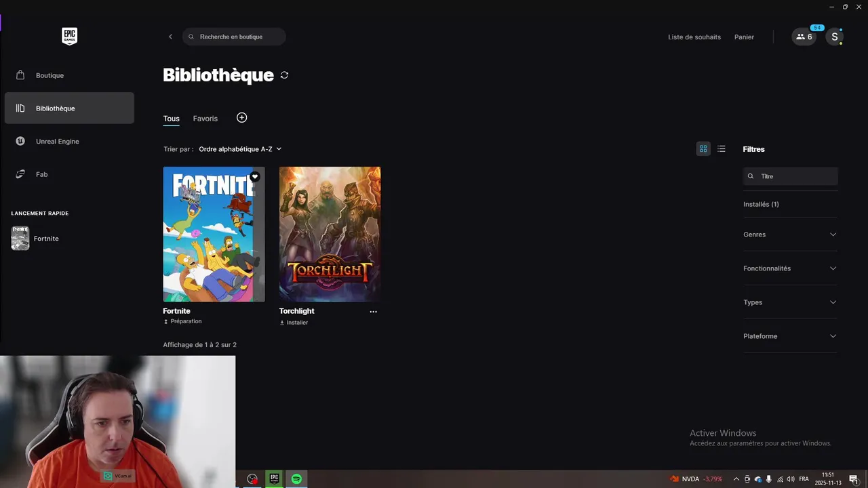This screenshot has width=868, height=488.
Task: Select Bibliothèque in the sidebar
Action: pos(69,108)
